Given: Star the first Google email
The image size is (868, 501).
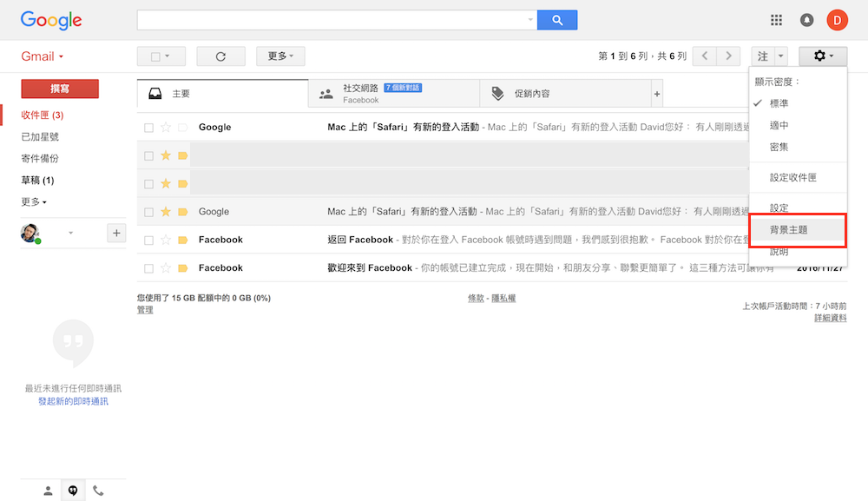Looking at the screenshot, I should tap(166, 128).
